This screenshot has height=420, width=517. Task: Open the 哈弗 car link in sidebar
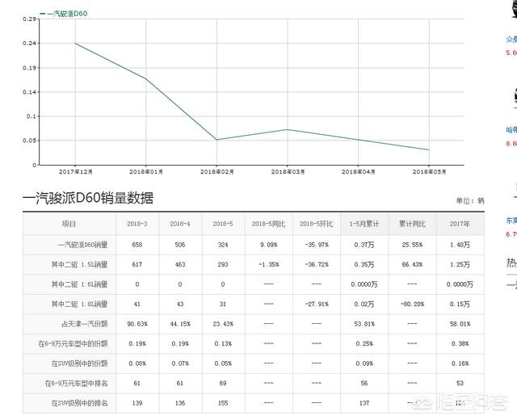click(x=511, y=129)
